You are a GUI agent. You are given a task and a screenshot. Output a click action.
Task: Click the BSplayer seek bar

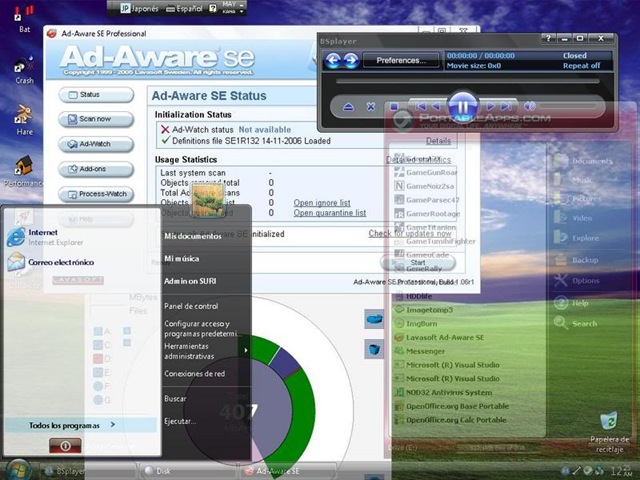point(467,81)
